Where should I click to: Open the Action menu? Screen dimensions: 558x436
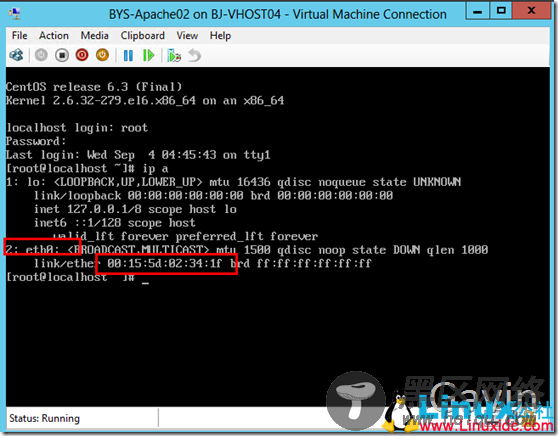(x=54, y=36)
